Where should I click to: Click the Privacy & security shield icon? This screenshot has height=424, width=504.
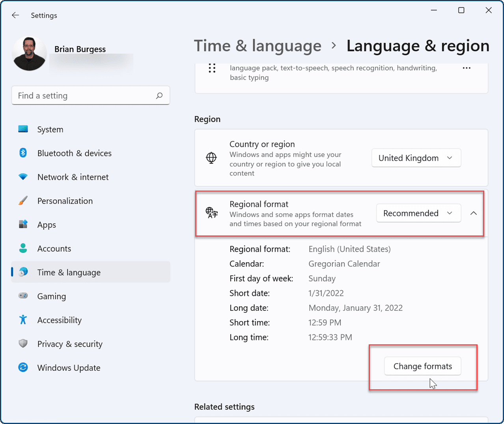click(x=23, y=344)
